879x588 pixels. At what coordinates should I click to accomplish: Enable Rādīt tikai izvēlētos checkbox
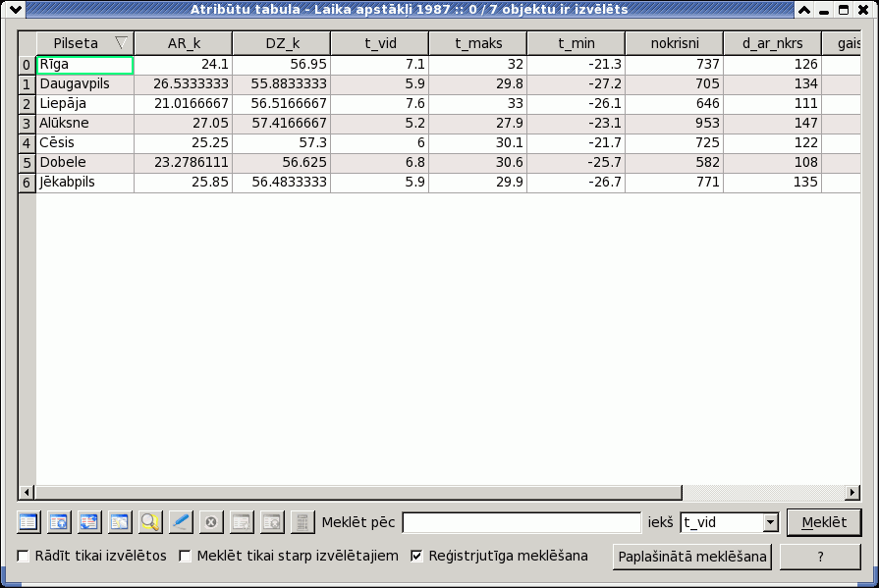point(23,556)
